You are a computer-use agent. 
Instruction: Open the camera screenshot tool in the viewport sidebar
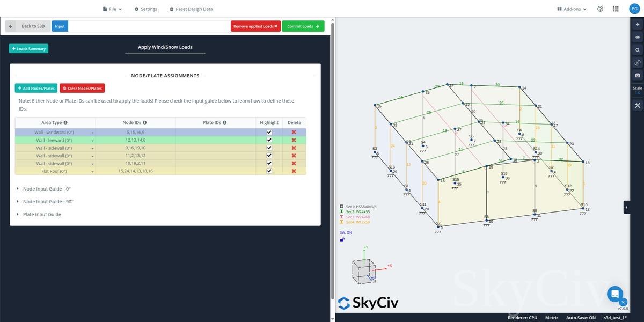click(638, 75)
